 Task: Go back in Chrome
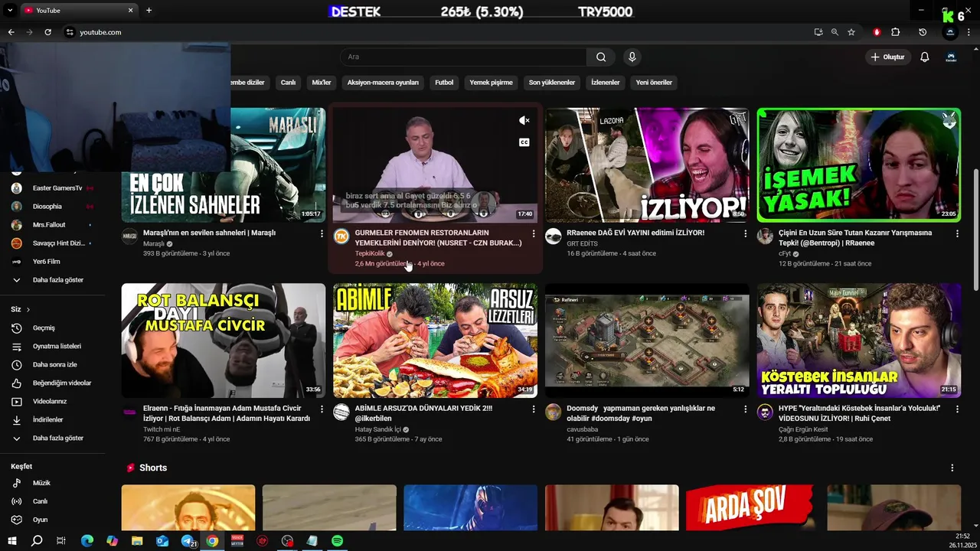(11, 32)
